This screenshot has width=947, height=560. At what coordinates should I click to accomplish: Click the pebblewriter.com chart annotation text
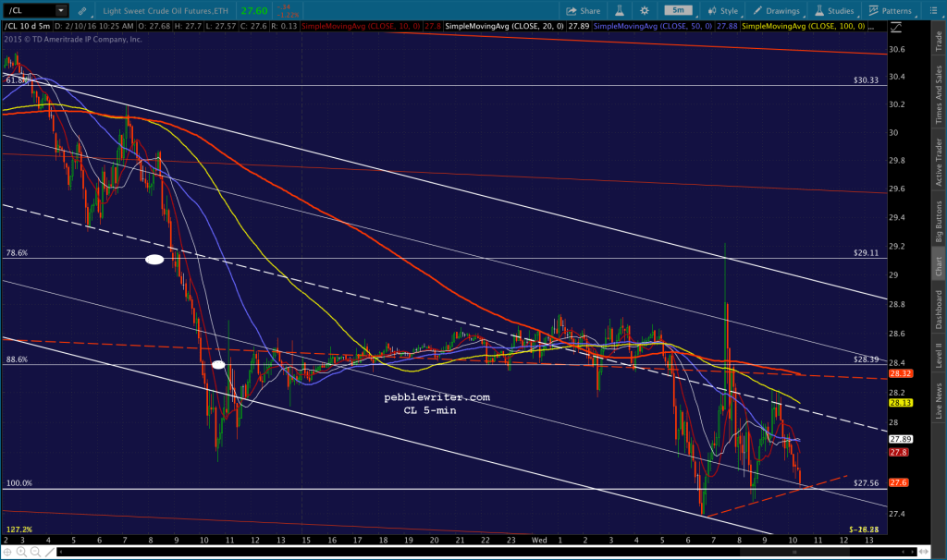tap(437, 397)
